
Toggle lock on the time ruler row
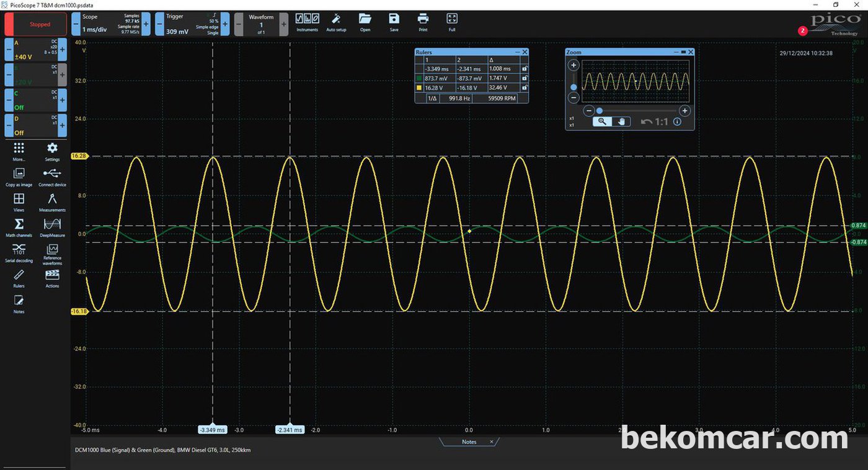click(525, 69)
